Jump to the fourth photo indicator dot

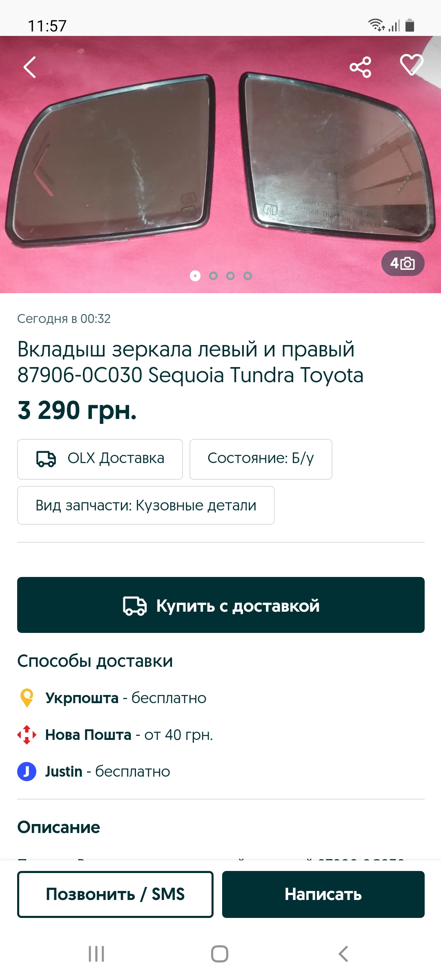click(x=247, y=276)
